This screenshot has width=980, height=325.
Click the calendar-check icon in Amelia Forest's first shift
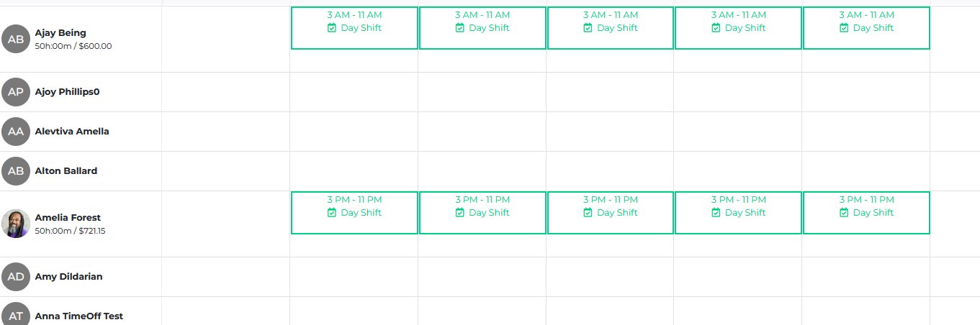pyautogui.click(x=332, y=213)
